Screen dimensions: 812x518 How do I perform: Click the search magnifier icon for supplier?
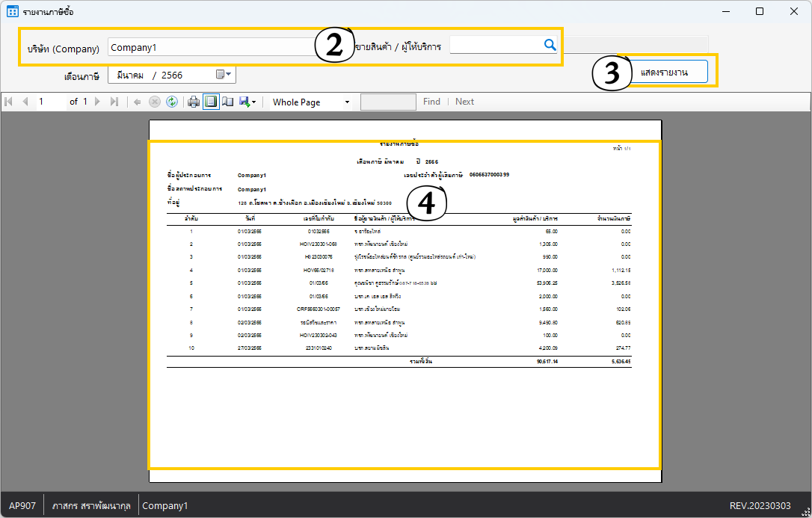[x=550, y=46]
